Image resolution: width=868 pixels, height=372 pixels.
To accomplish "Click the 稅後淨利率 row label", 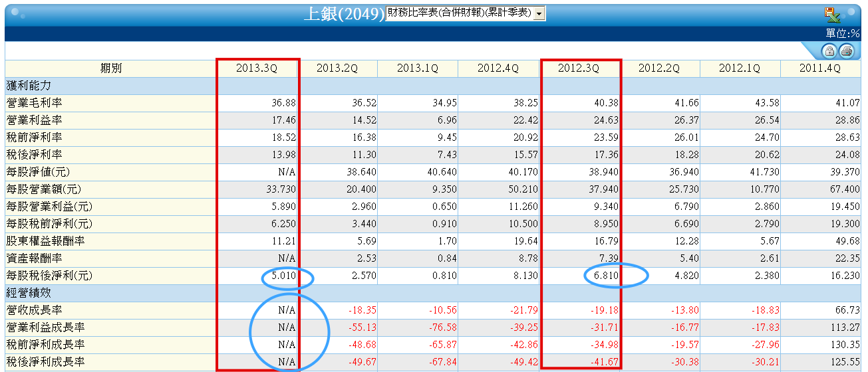I will 33,155.
